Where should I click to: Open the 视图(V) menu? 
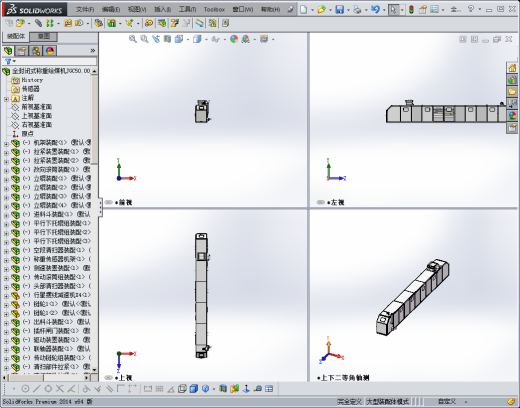[137, 9]
